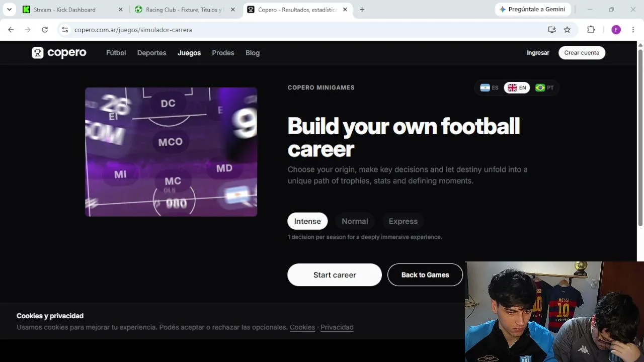Open the Prodes menu item
644x362 pixels.
point(223,53)
